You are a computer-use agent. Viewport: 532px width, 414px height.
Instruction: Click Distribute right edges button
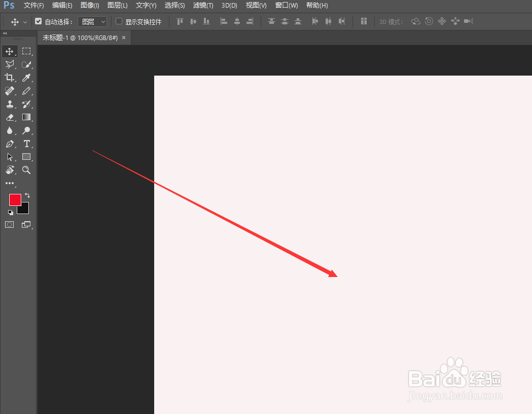coord(342,21)
